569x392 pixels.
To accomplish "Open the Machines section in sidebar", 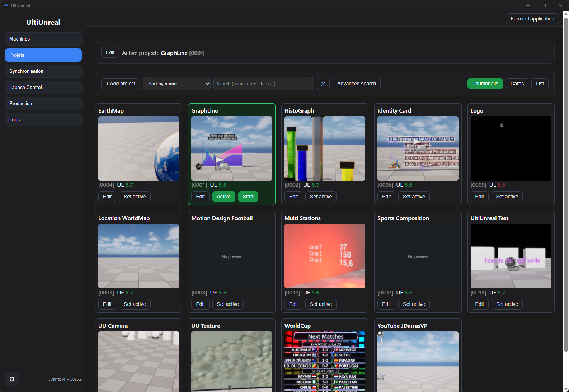I will (43, 39).
